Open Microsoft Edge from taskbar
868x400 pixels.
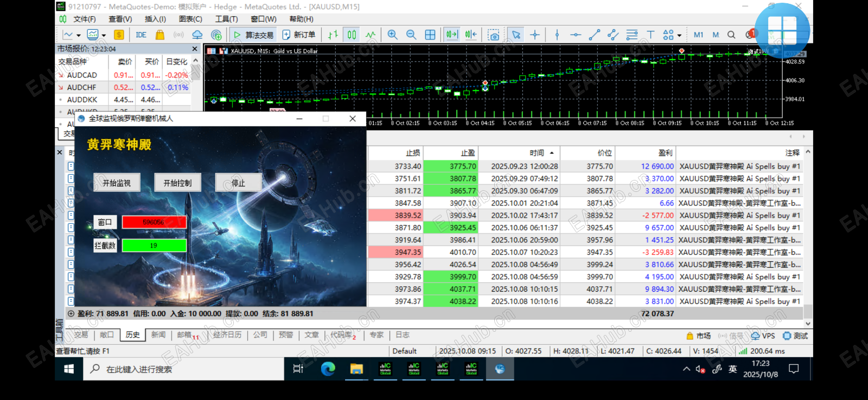point(328,369)
